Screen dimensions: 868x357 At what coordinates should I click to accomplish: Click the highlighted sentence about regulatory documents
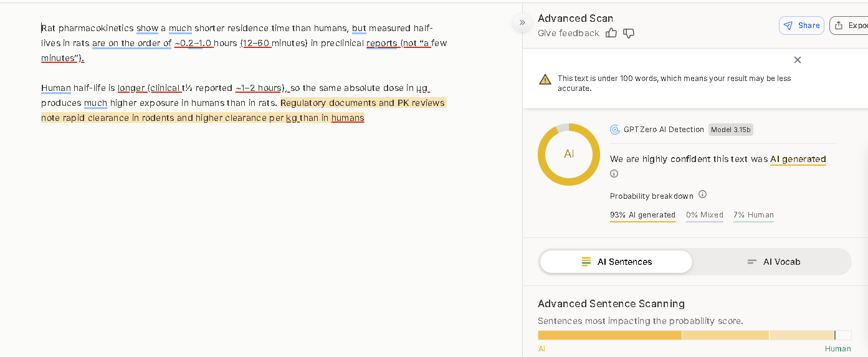pyautogui.click(x=363, y=103)
